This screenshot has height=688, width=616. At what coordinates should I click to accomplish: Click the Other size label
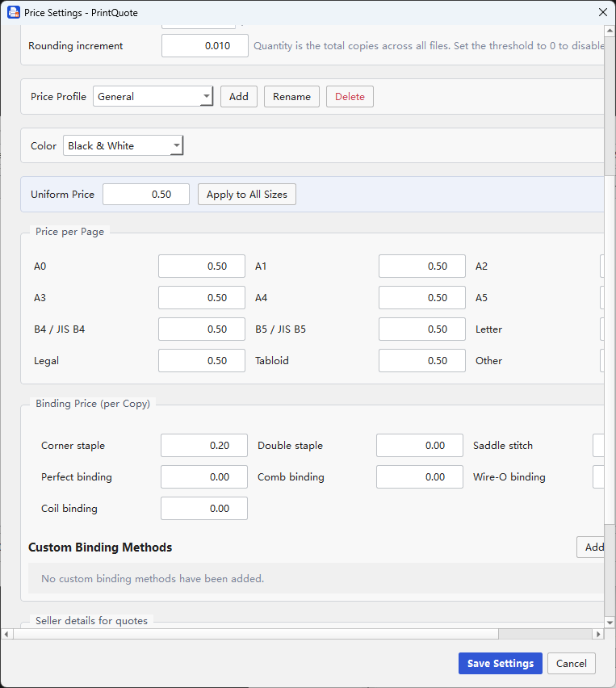(488, 361)
